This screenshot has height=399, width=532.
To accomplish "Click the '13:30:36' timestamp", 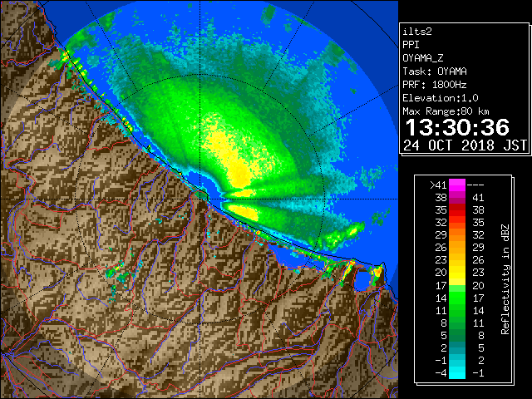I will [457, 127].
